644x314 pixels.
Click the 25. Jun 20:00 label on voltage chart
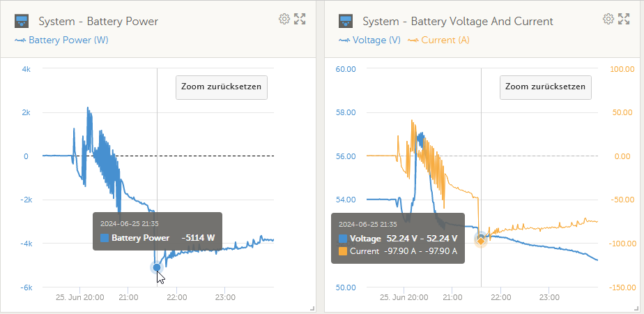(x=404, y=297)
